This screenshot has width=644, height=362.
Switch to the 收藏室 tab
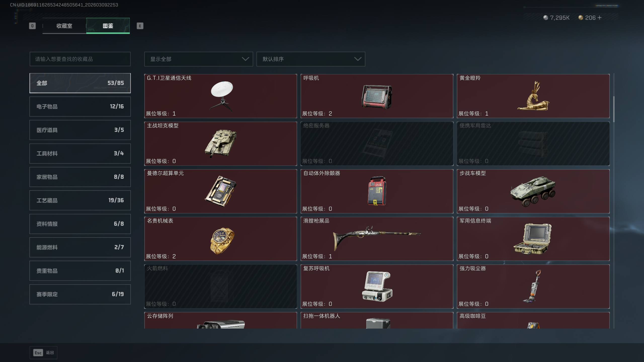[64, 26]
